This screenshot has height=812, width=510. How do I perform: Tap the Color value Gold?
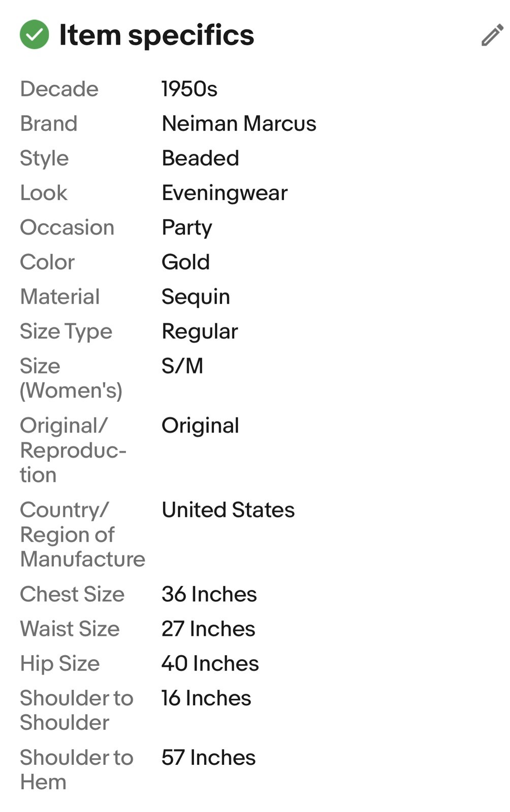[185, 262]
